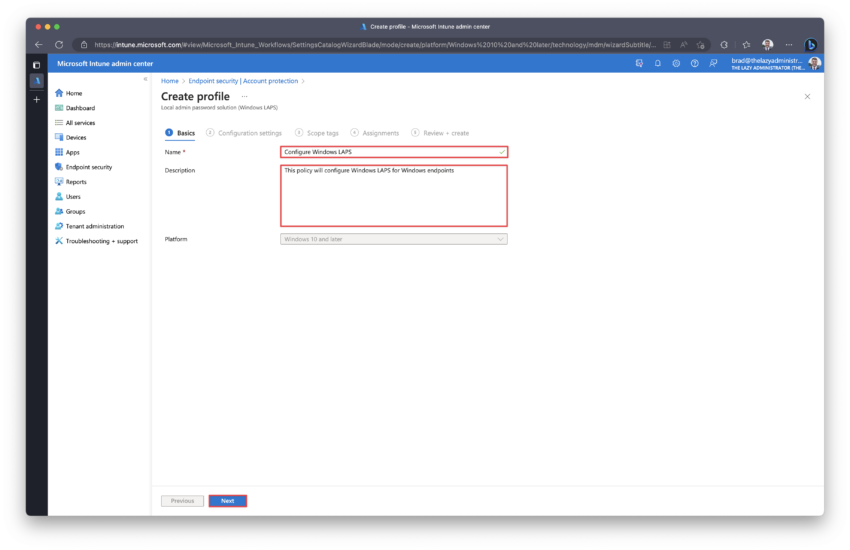The image size is (850, 550).
Task: Select the Scope tags step
Action: [x=317, y=133]
